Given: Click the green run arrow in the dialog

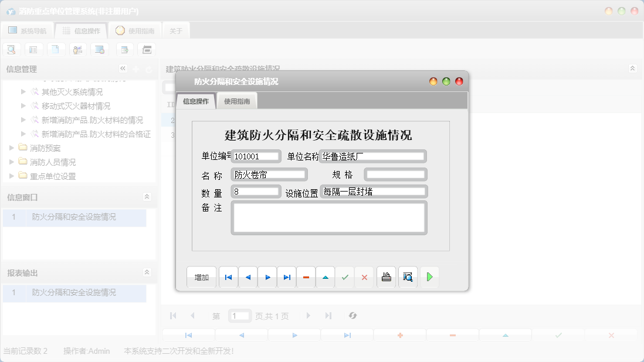Looking at the screenshot, I should pos(429,276).
